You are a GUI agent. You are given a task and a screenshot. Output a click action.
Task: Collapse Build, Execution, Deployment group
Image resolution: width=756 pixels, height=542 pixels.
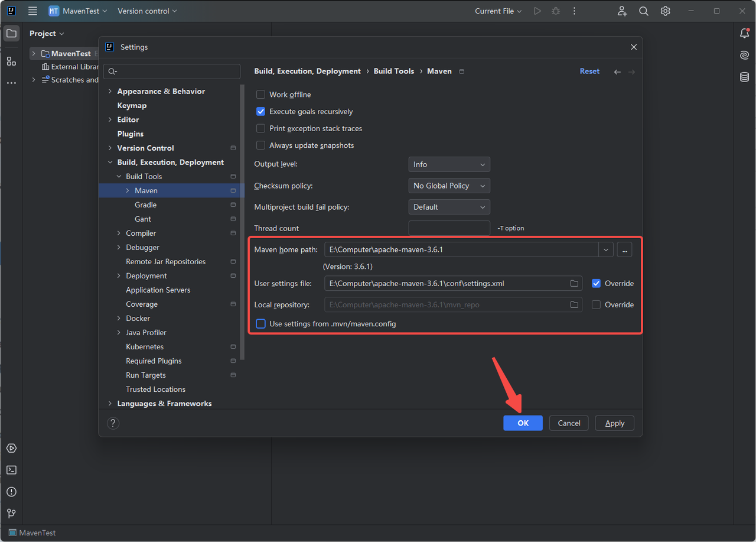click(110, 162)
